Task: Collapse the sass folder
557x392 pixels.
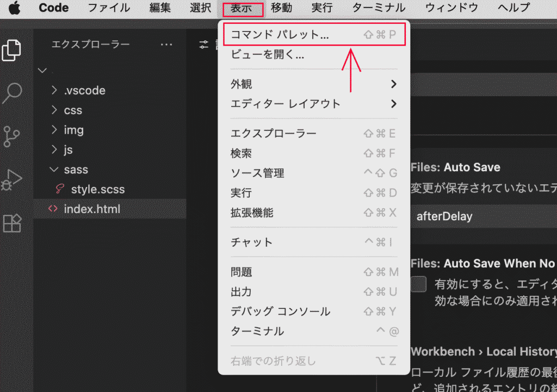Action: click(x=76, y=170)
